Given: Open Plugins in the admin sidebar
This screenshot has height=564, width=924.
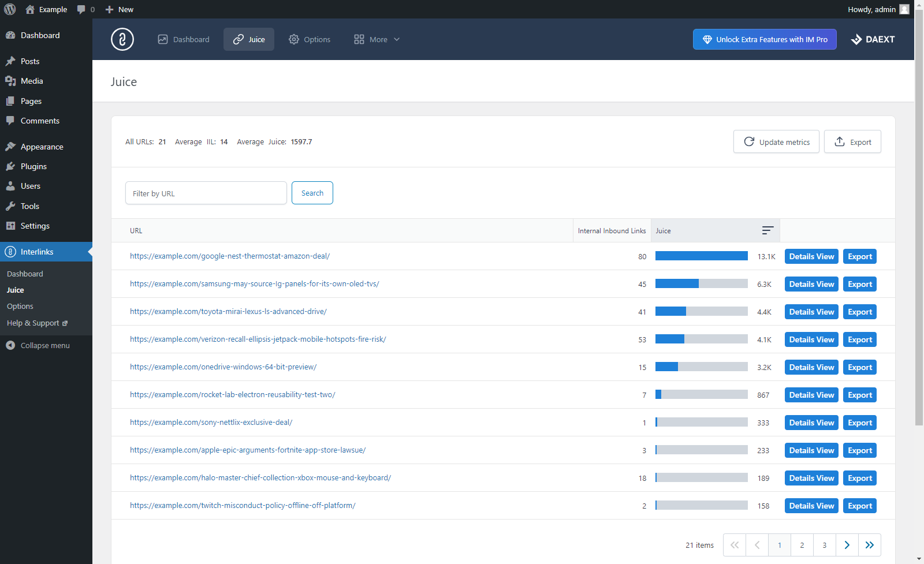Looking at the screenshot, I should [46, 166].
